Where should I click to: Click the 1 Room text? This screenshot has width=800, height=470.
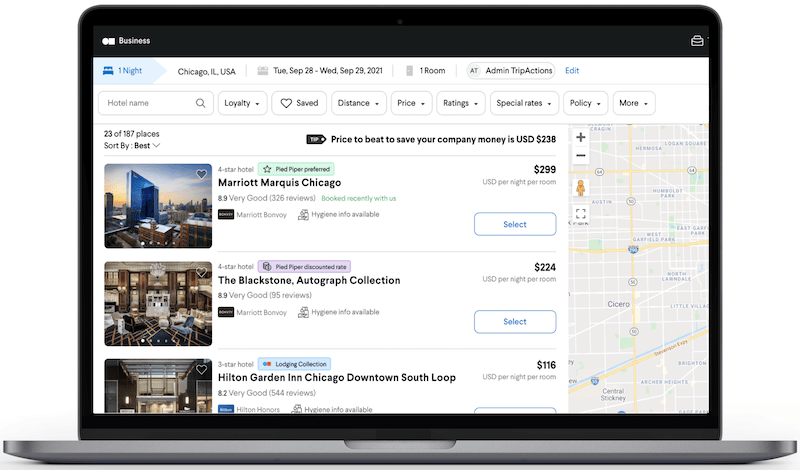click(432, 71)
